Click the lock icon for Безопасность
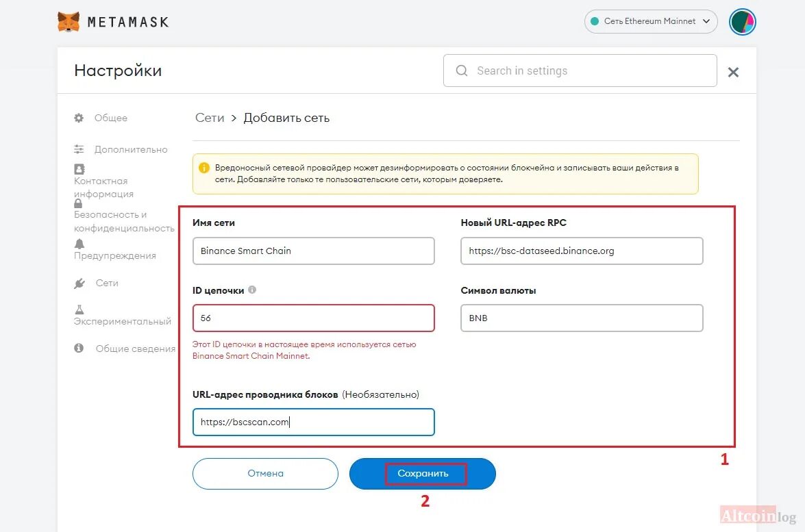Viewport: 805px width, 532px height. [78, 203]
